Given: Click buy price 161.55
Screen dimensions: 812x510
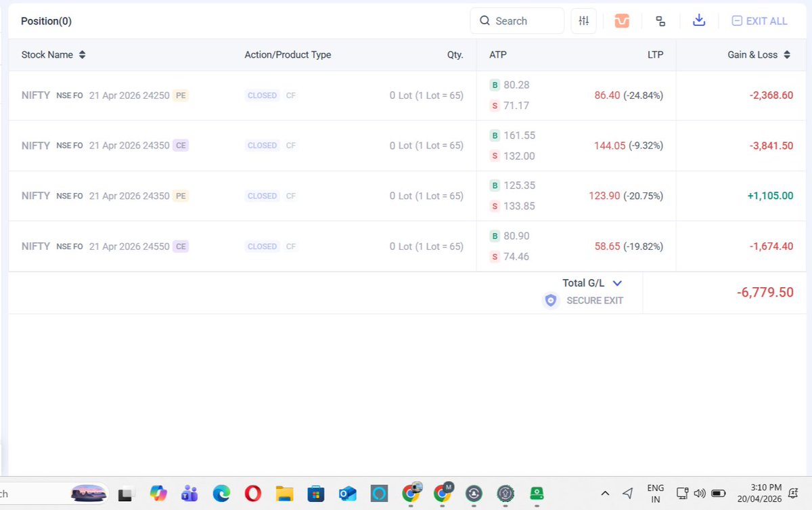Looking at the screenshot, I should pos(519,135).
